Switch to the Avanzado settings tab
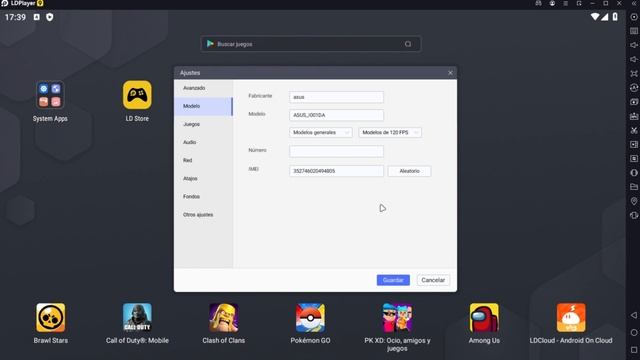The width and height of the screenshot is (640, 360). coord(203,88)
